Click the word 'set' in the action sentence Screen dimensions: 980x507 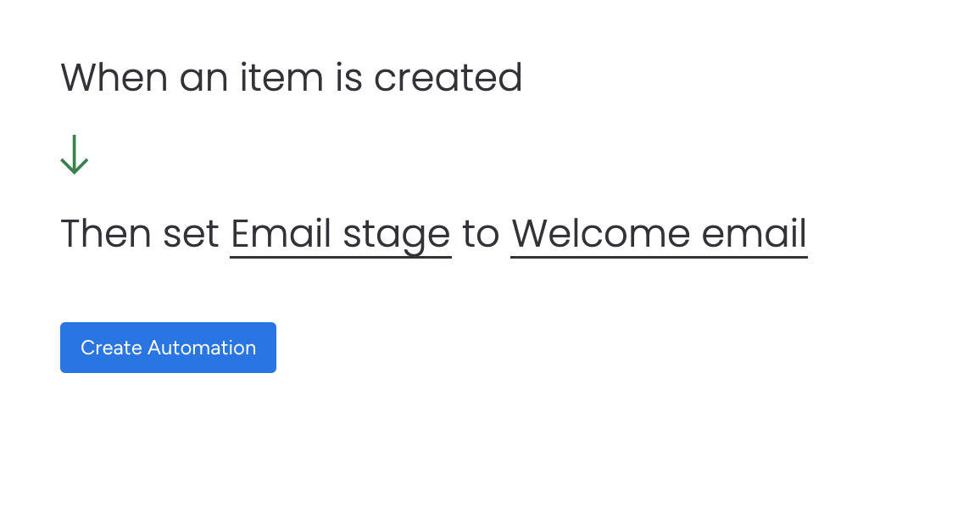coord(192,236)
